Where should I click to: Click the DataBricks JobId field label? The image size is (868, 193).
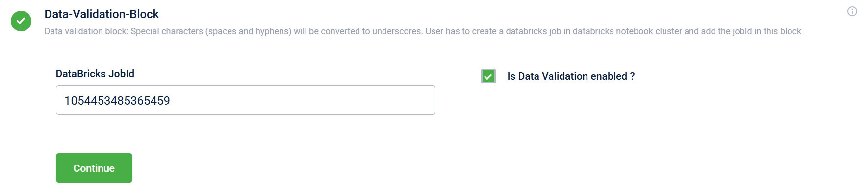(x=95, y=74)
